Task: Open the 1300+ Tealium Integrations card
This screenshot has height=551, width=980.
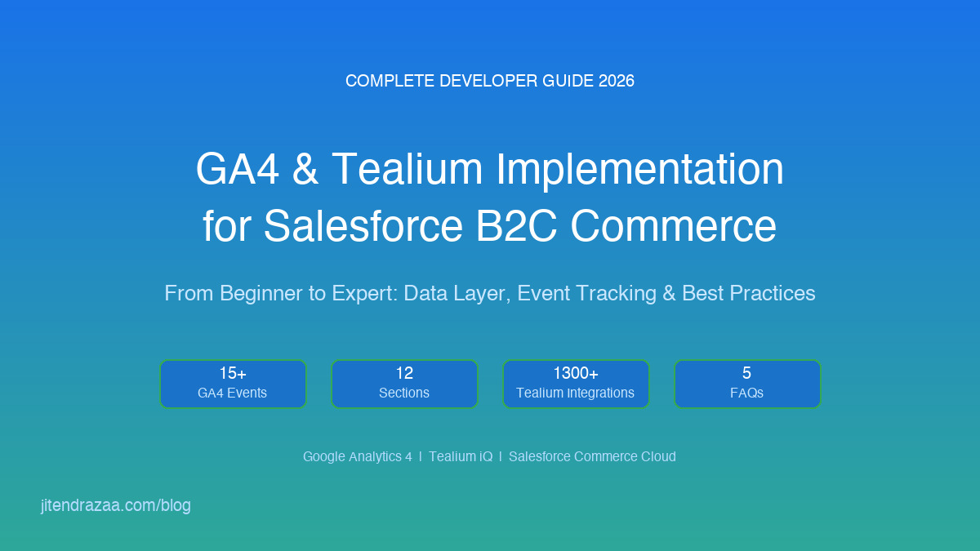Action: [x=576, y=384]
